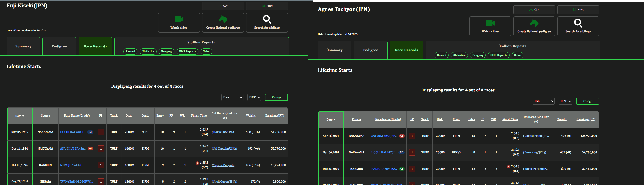Open the sort field Date dropdown on Fuji Kiseki page
Image resolution: width=644 pixels, height=185 pixels.
click(232, 97)
